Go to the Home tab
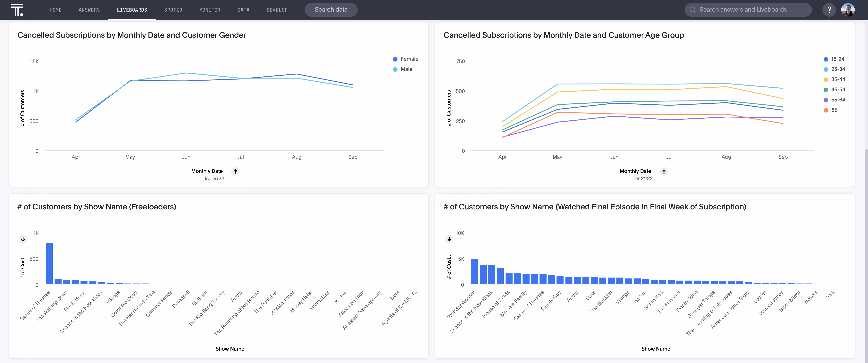The height and width of the screenshot is (363, 868). [x=56, y=10]
